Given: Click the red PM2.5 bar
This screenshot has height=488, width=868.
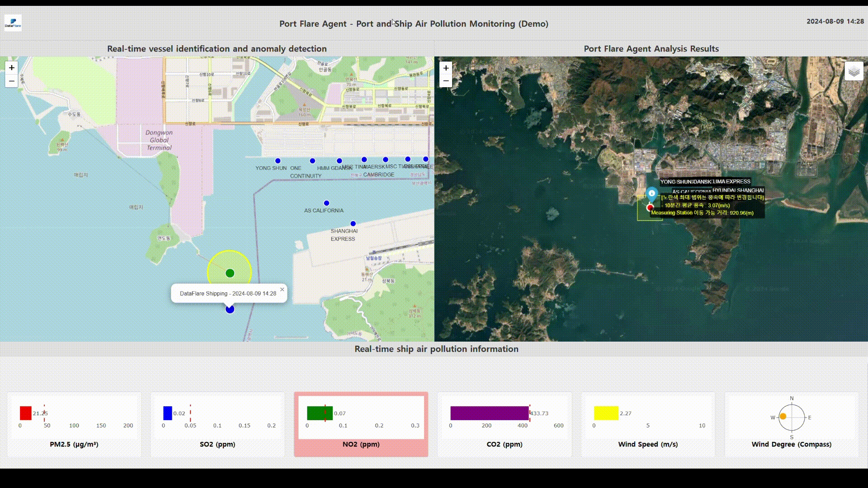Looking at the screenshot, I should 26,413.
